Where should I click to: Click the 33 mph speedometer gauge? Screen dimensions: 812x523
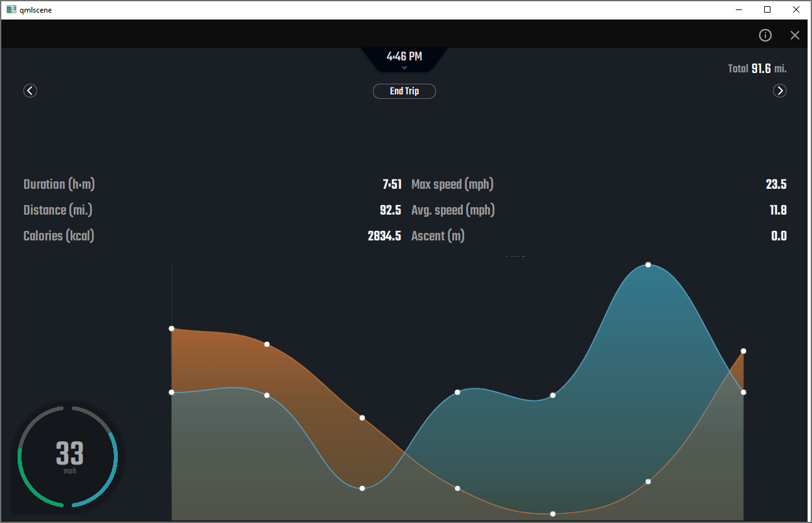[x=68, y=456]
